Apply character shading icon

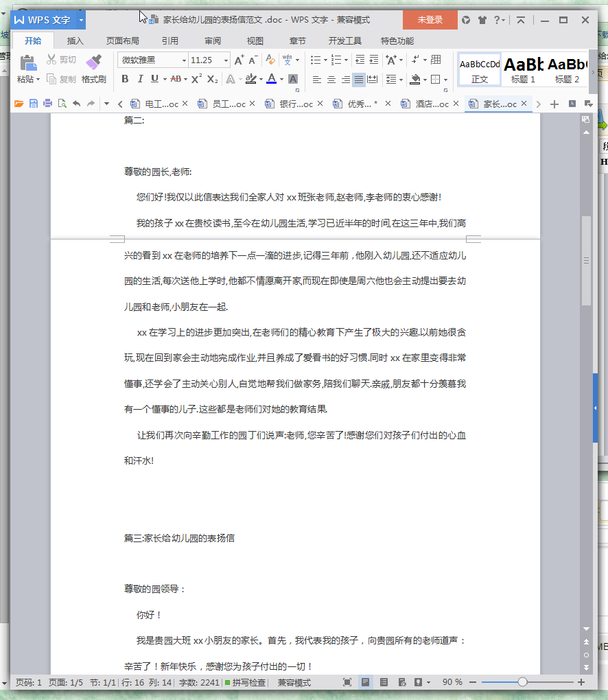click(293, 79)
